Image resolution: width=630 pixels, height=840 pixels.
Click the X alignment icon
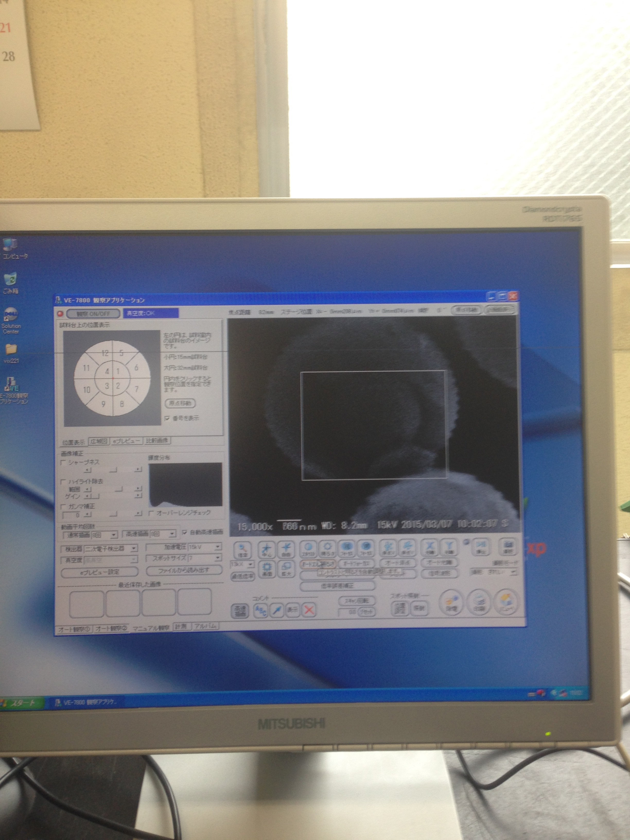429,548
